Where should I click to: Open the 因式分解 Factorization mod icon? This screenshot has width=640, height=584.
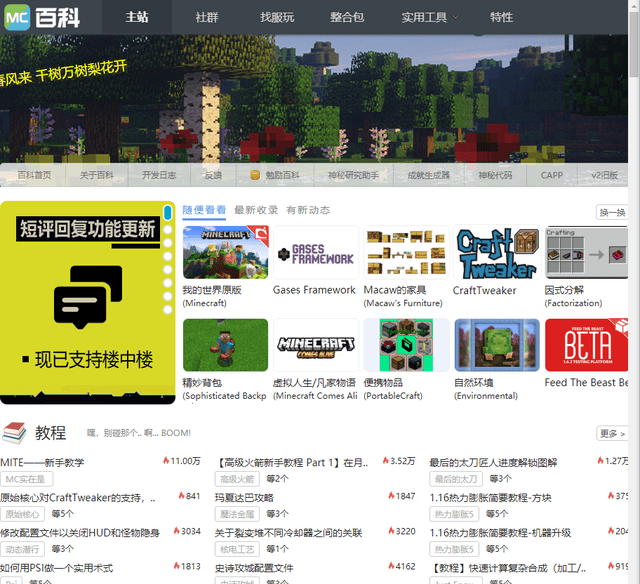point(587,252)
